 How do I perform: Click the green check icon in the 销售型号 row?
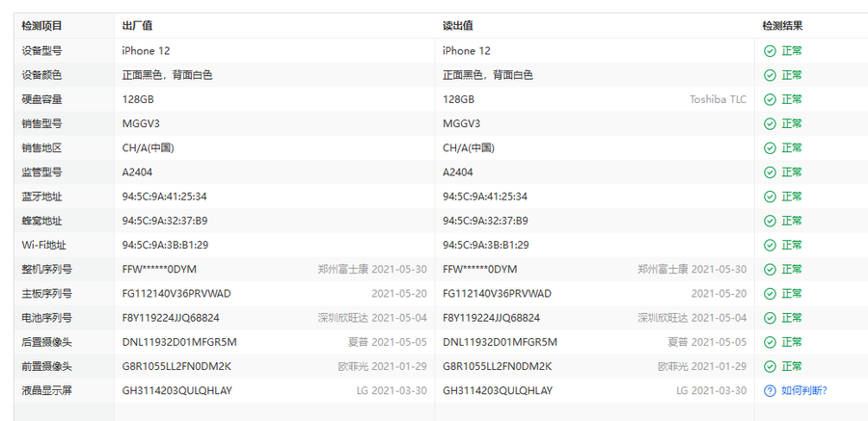(x=770, y=124)
